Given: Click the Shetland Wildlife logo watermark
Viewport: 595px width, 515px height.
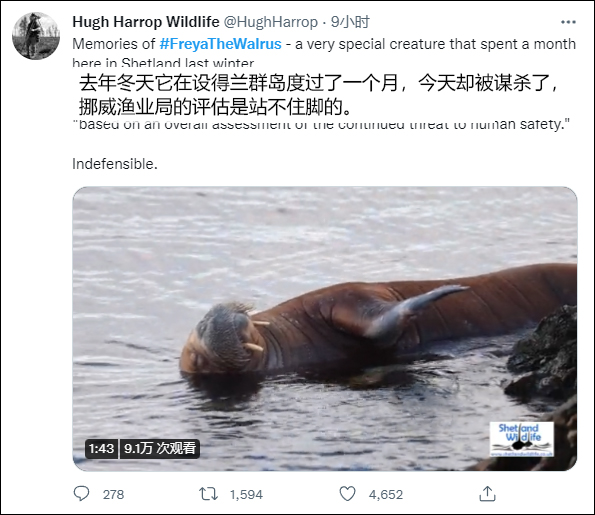Looking at the screenshot, I should click(521, 439).
